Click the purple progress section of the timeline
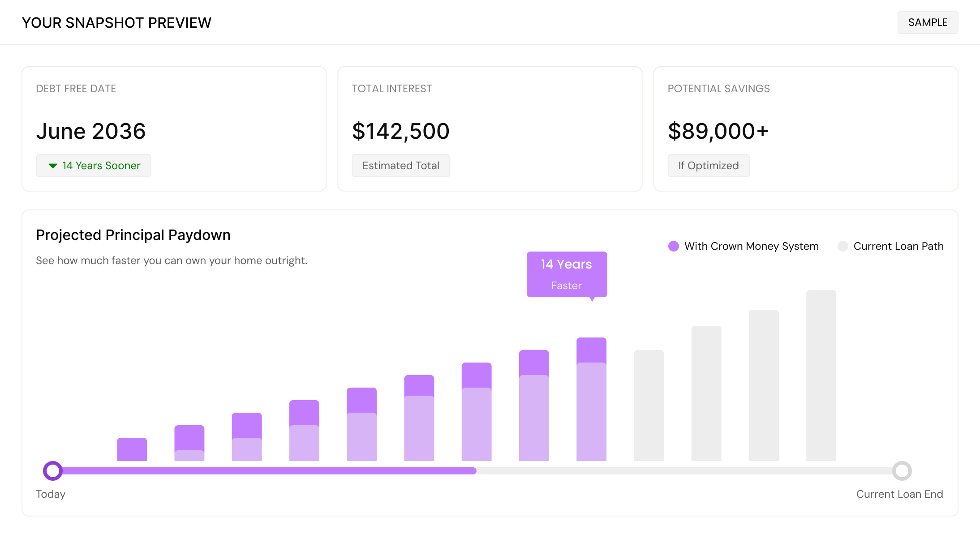The image size is (980, 538). (269, 471)
